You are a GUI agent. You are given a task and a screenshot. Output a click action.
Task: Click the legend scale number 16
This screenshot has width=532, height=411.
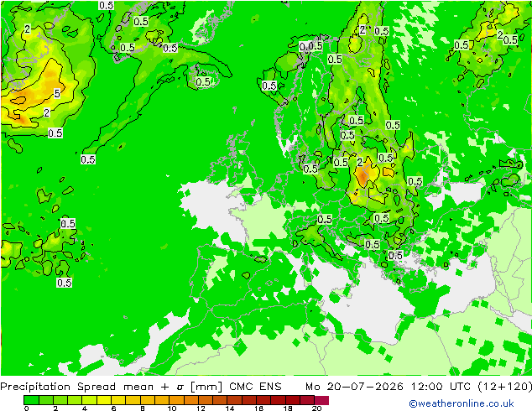(258, 408)
